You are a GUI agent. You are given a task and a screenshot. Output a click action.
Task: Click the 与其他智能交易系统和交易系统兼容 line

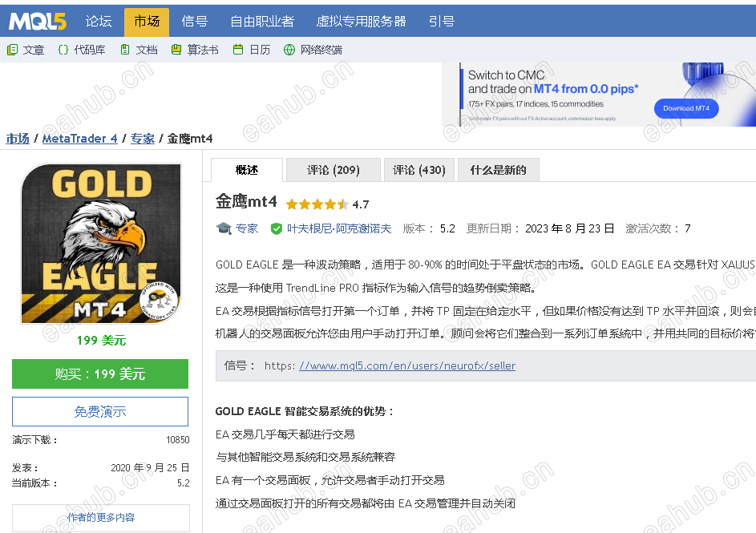click(x=305, y=457)
